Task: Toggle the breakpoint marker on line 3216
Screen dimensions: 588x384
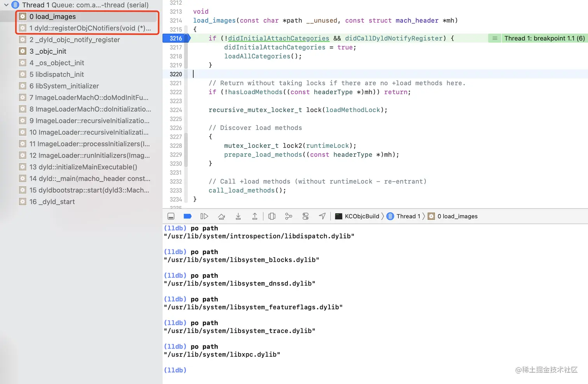Action: [x=176, y=38]
